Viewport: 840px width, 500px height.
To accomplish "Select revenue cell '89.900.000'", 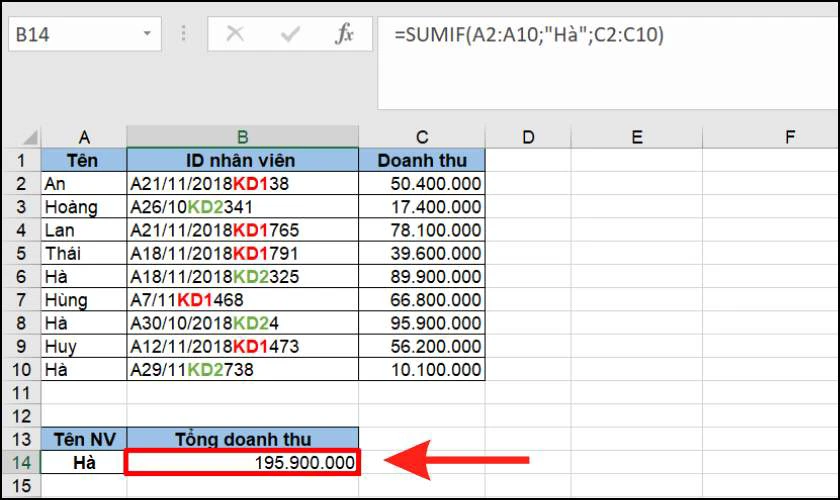I will pyautogui.click(x=422, y=277).
